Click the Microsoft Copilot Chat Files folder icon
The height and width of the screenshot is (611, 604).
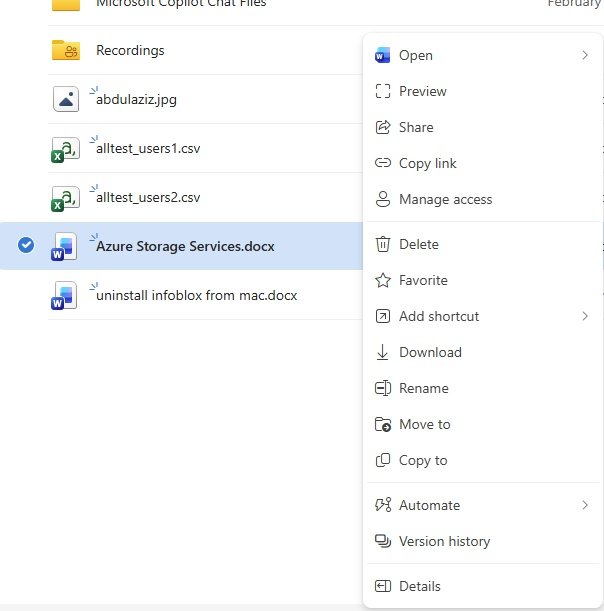66,5
